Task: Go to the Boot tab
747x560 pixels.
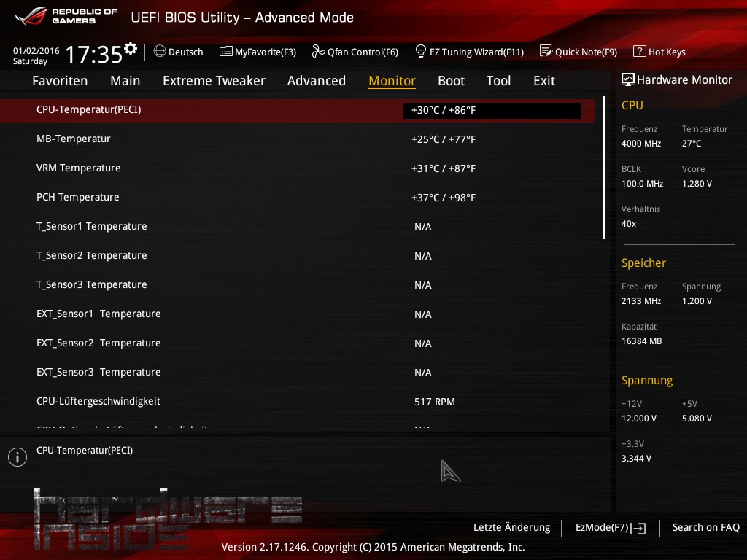Action: [451, 81]
